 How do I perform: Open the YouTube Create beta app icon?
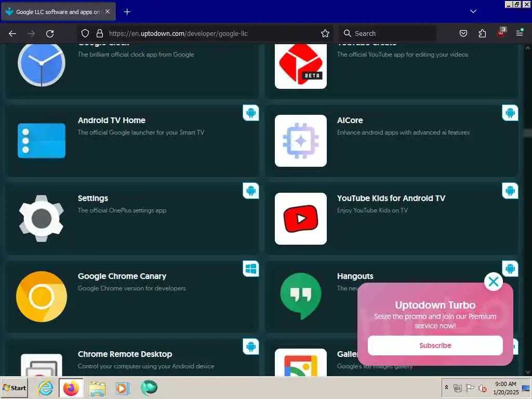click(301, 66)
